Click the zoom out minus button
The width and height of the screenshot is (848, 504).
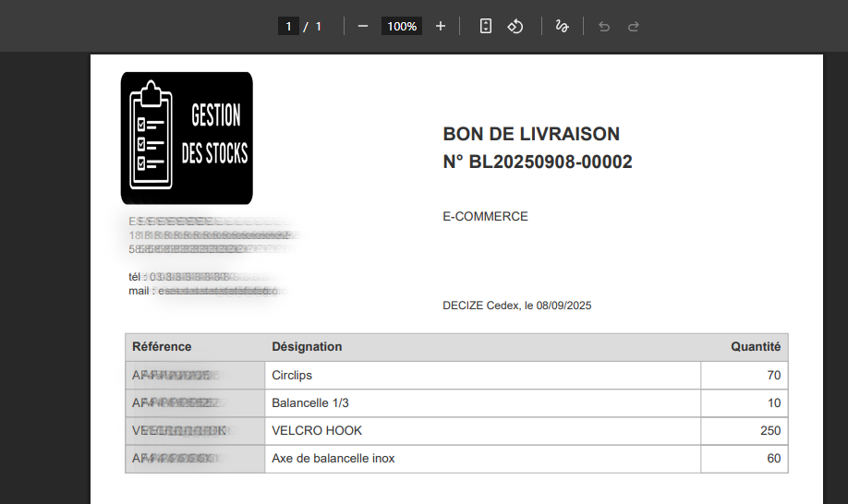(x=362, y=27)
